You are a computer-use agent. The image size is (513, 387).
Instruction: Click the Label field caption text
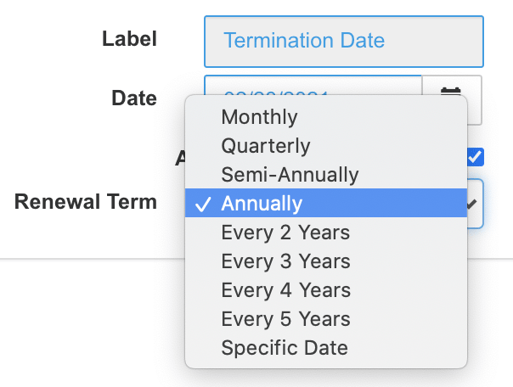tap(129, 39)
